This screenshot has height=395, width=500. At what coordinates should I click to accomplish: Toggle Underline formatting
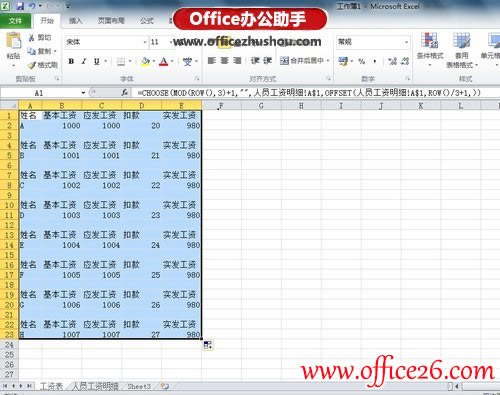pyautogui.click(x=97, y=61)
